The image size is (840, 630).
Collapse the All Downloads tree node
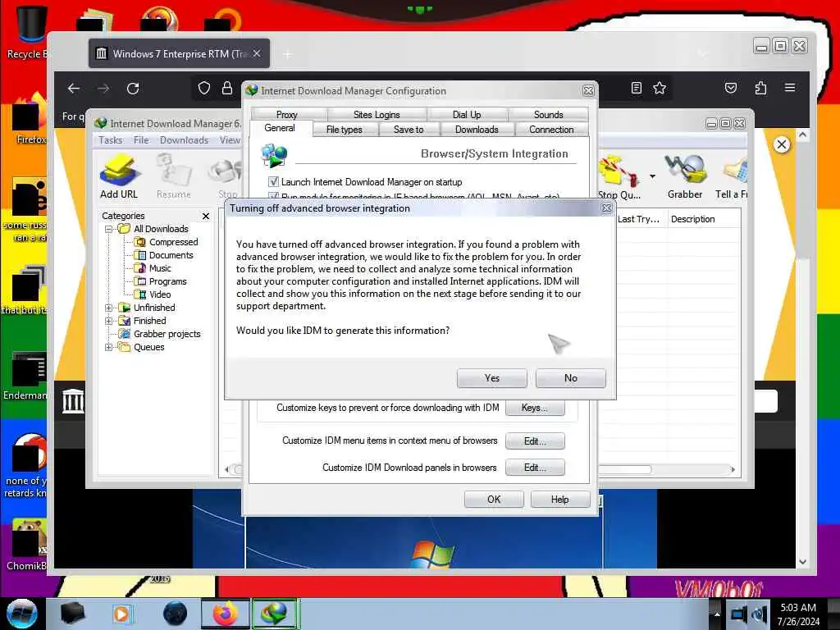point(109,229)
